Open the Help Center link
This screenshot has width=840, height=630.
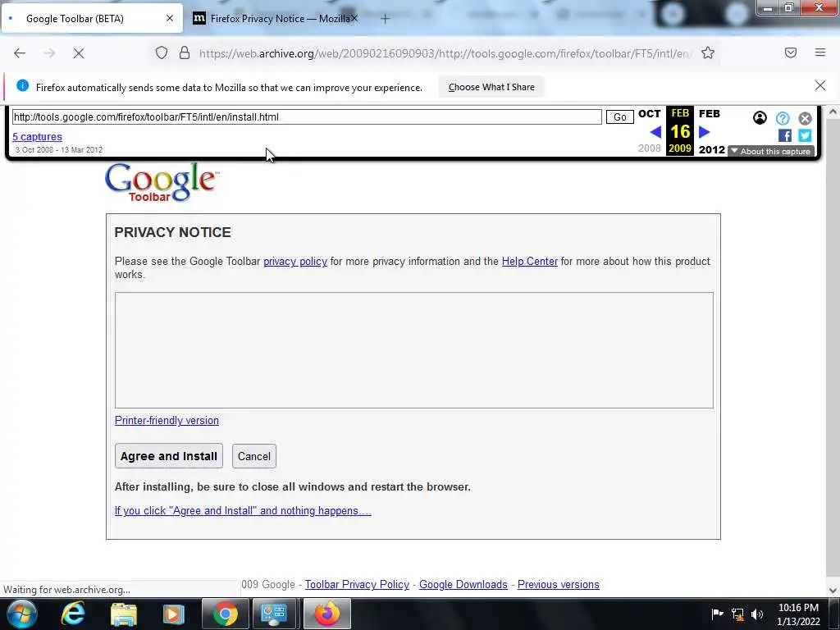coord(529,262)
